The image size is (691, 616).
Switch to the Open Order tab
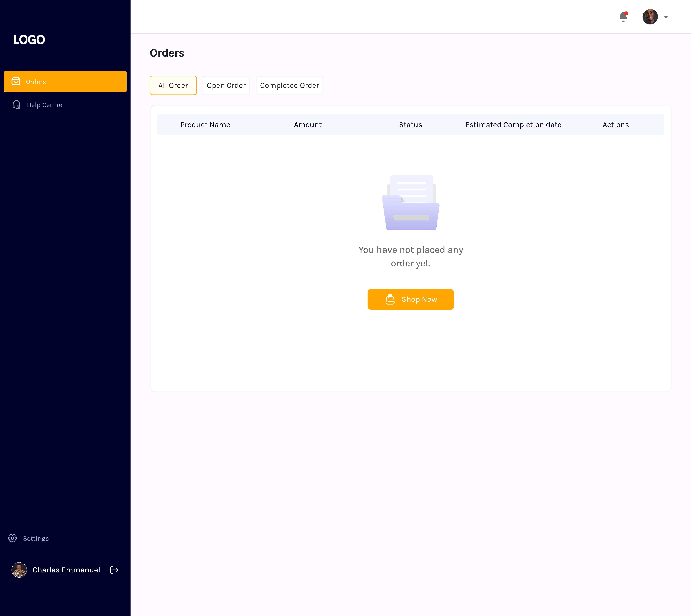click(x=226, y=85)
